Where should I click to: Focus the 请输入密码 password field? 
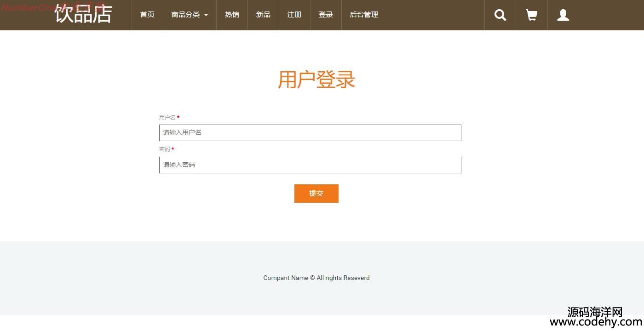pos(310,165)
